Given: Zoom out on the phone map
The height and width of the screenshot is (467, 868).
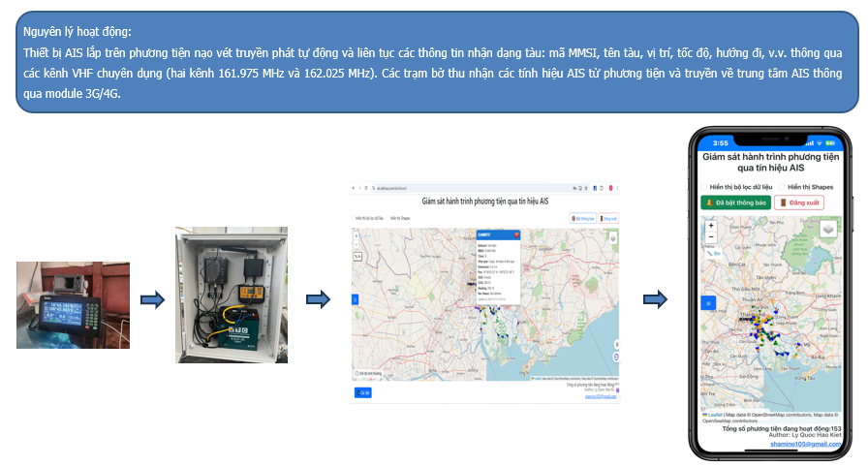Looking at the screenshot, I should [711, 236].
